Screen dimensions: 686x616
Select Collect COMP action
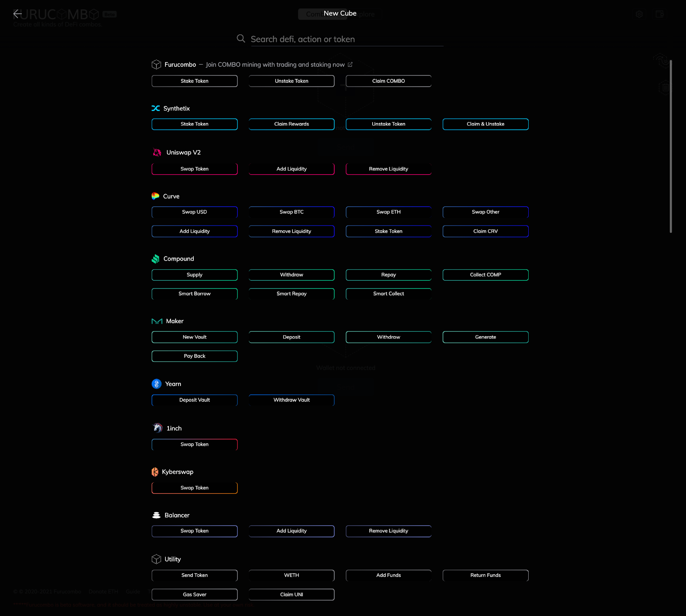click(485, 275)
